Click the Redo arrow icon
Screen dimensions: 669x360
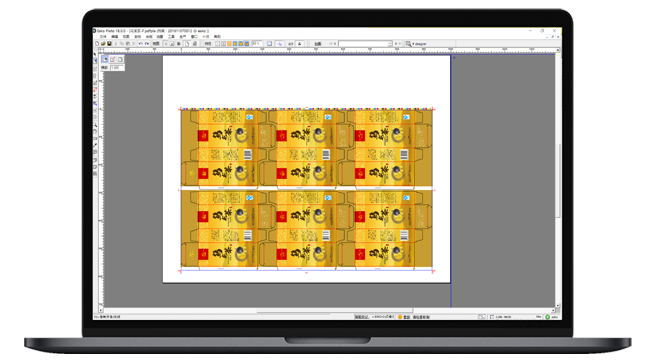click(147, 44)
